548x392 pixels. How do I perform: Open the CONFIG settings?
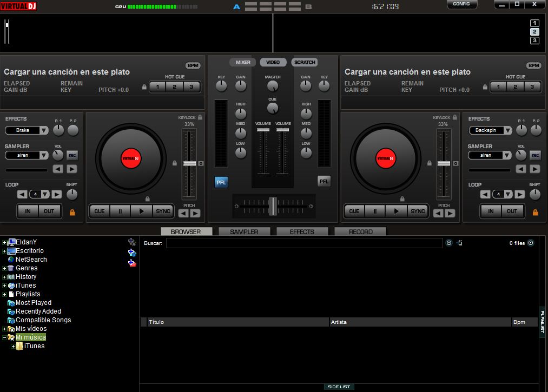(x=461, y=4)
